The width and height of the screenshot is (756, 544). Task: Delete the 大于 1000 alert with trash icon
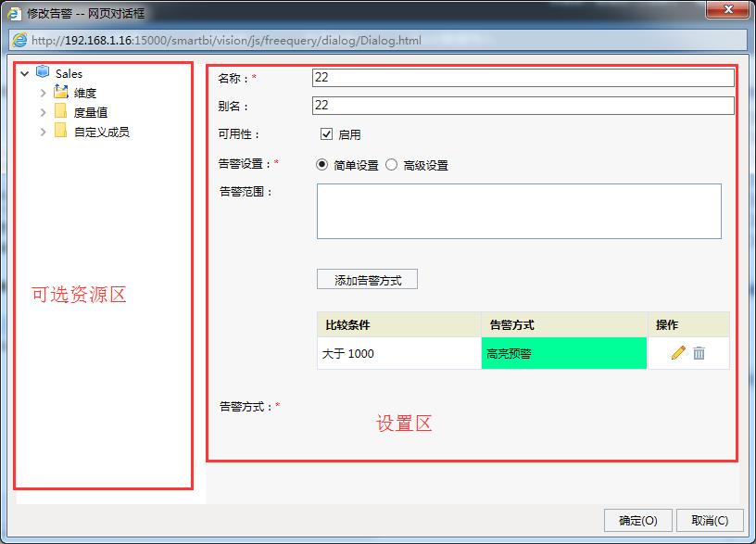pos(699,353)
